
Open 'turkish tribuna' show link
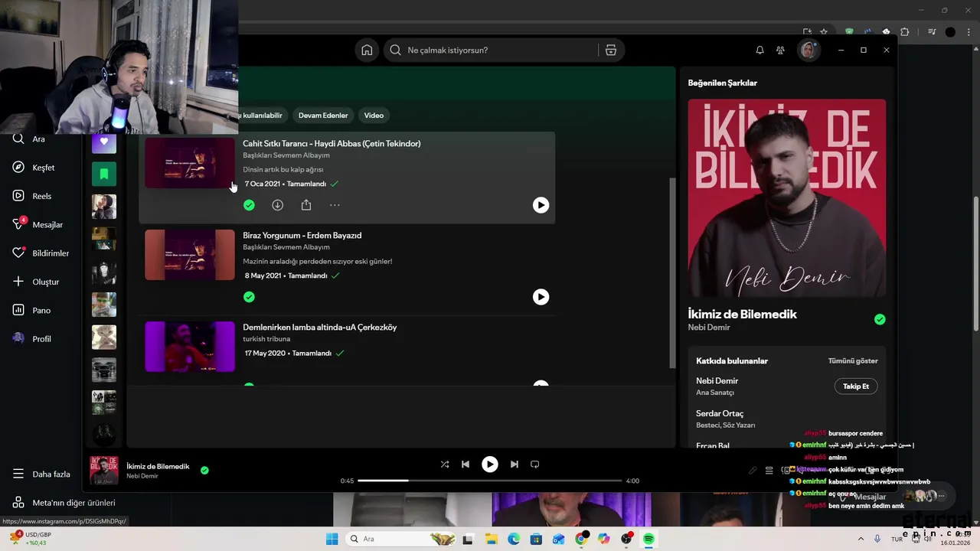coord(266,339)
